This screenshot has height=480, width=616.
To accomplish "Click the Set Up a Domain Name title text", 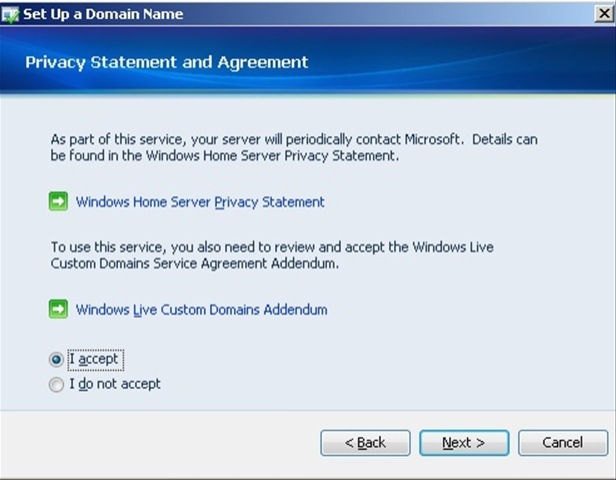I will (103, 14).
